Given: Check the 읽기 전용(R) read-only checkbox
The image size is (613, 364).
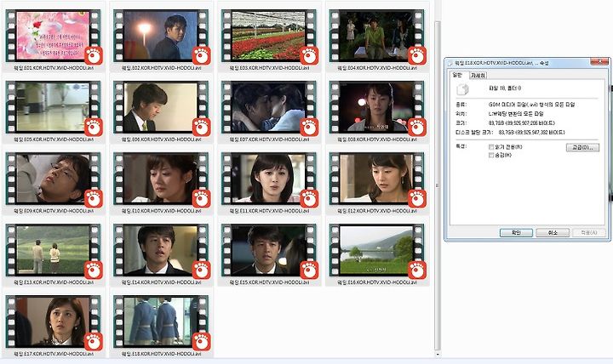Looking at the screenshot, I should click(x=491, y=147).
